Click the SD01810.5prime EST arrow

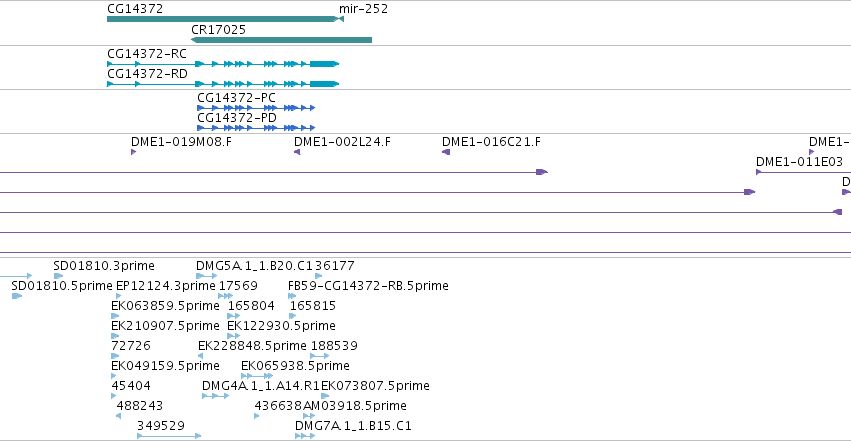[x=17, y=296]
